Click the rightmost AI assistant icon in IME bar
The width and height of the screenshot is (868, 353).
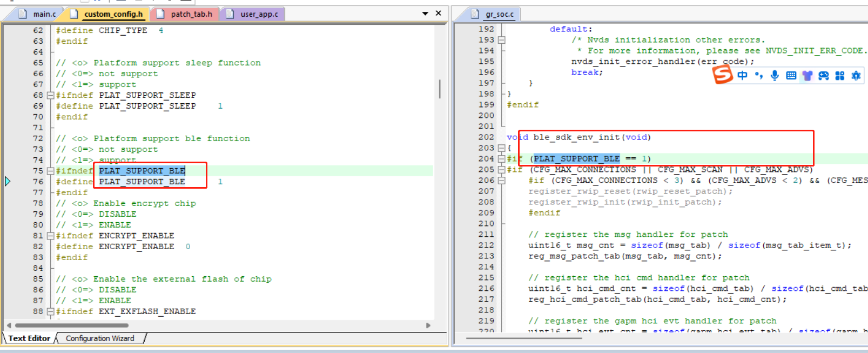pyautogui.click(x=856, y=76)
